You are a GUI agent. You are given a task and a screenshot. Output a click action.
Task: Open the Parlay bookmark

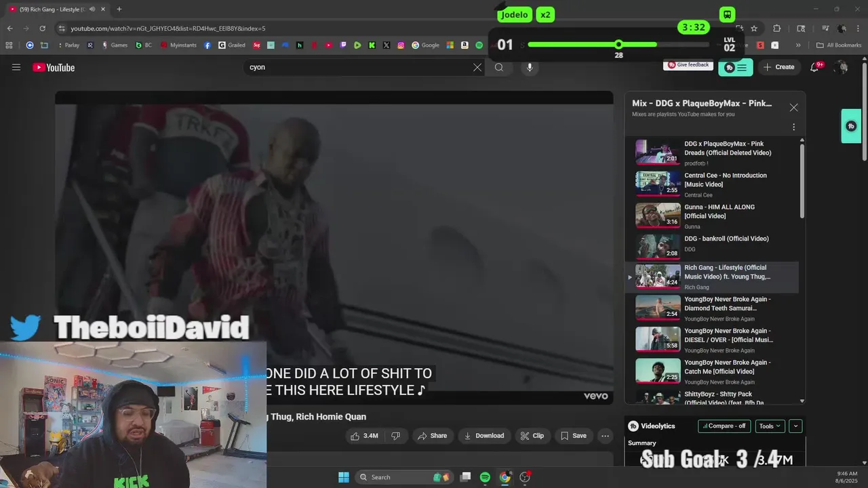[68, 45]
